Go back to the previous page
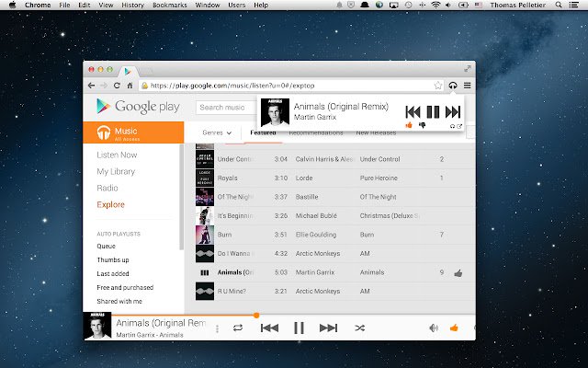The height and width of the screenshot is (368, 588). pyautogui.click(x=91, y=86)
